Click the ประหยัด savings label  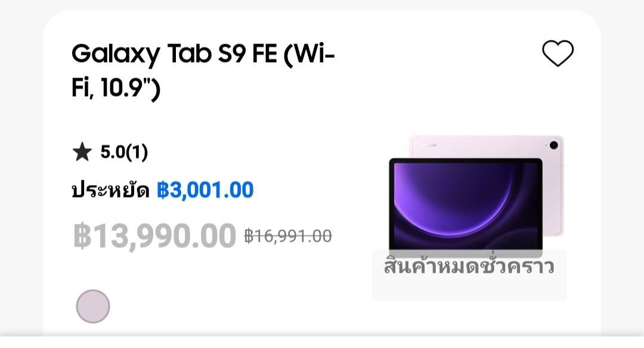110,190
